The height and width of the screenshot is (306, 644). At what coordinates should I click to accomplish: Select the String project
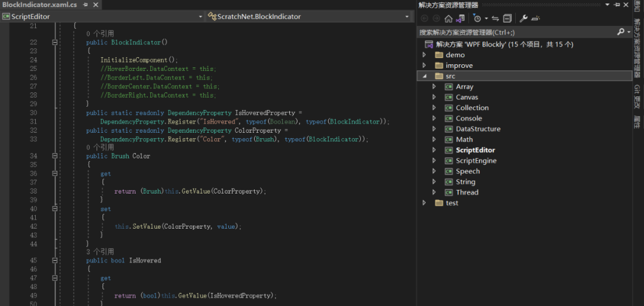(465, 182)
